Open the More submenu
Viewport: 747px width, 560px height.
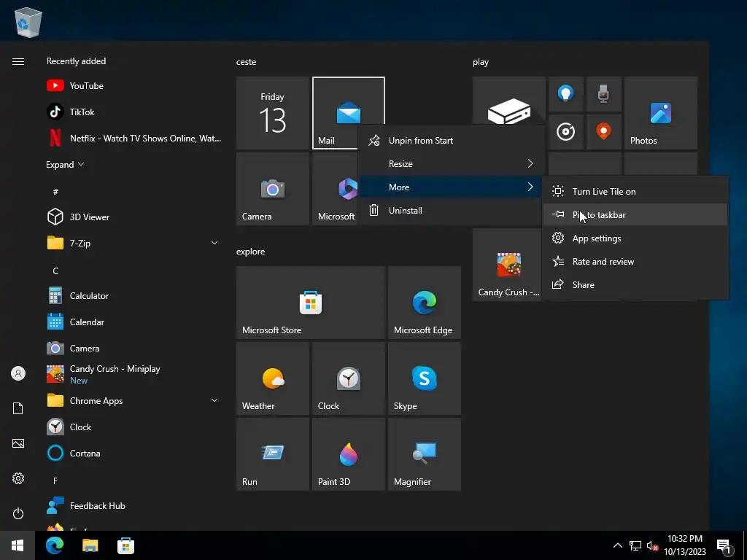tap(451, 187)
